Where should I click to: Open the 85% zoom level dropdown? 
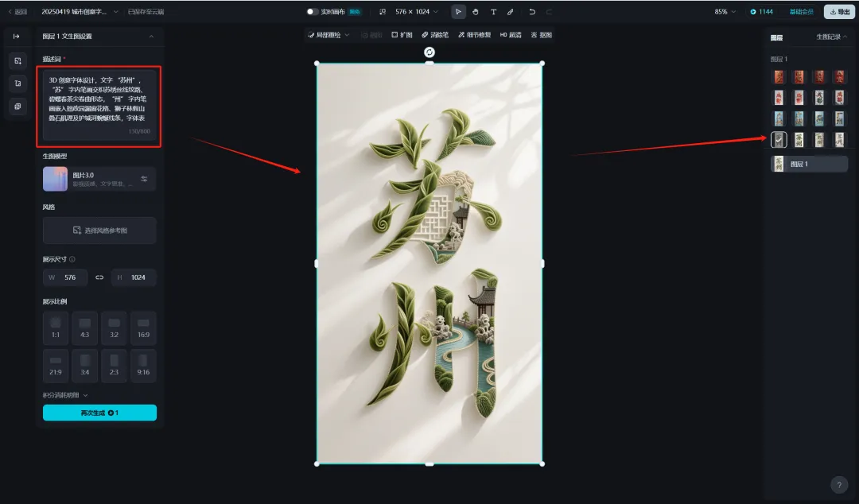(x=725, y=11)
